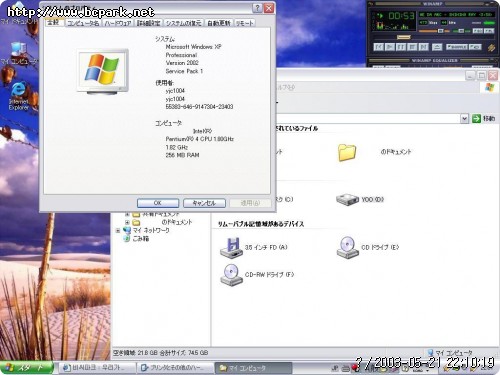
Task: Expand マイ ネットワーク tree node
Action: 118,230
